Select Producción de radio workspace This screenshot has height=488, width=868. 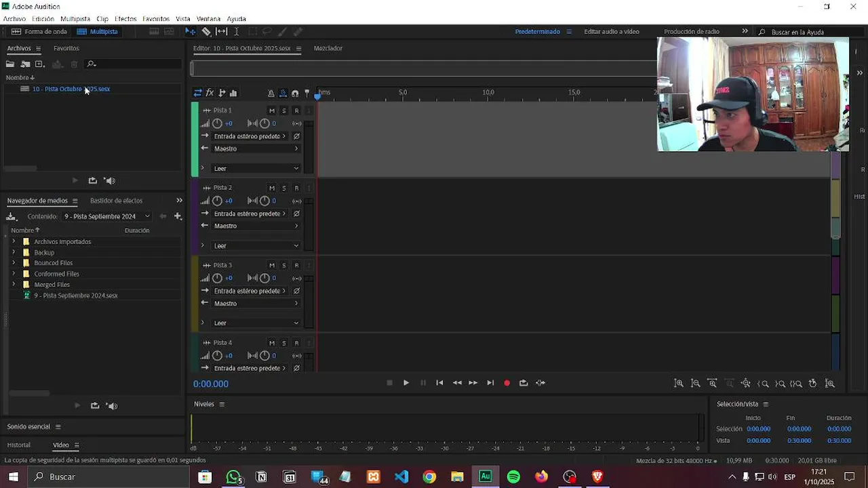[x=692, y=31]
